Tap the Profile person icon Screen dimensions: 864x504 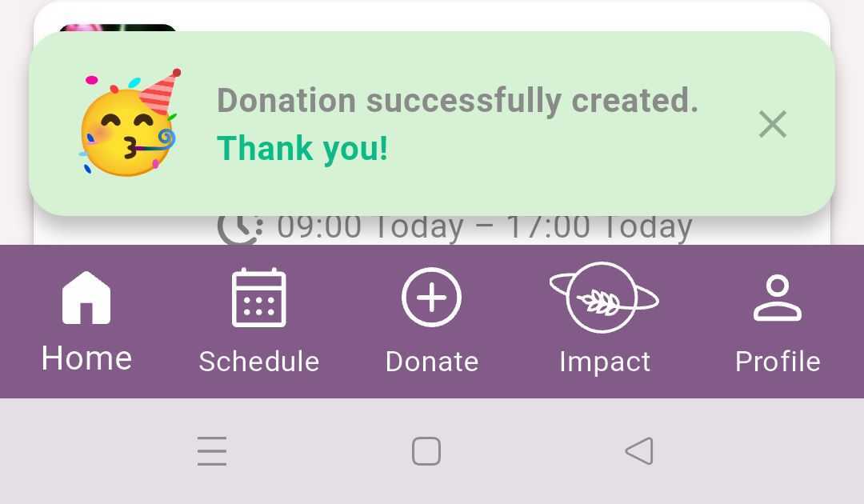[x=777, y=298]
